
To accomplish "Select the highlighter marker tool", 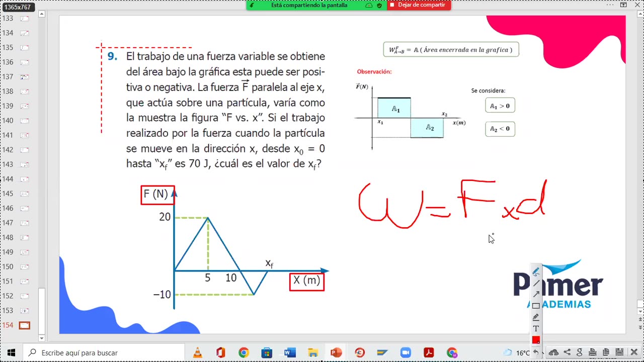I will pos(536,317).
